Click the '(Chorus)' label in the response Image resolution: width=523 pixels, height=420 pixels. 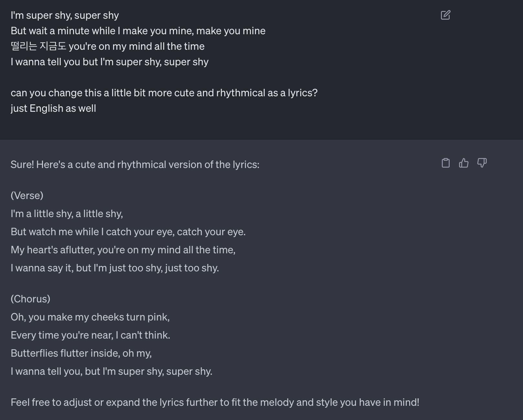click(30, 299)
